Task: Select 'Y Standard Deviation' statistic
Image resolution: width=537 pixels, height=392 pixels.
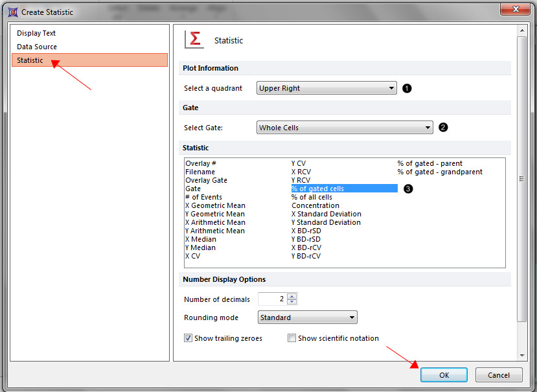Action: (326, 222)
